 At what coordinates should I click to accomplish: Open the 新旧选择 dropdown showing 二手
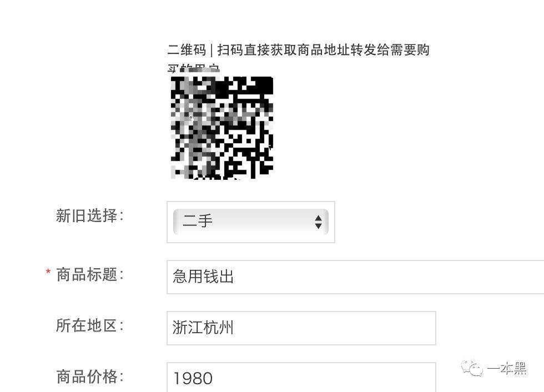coord(250,222)
